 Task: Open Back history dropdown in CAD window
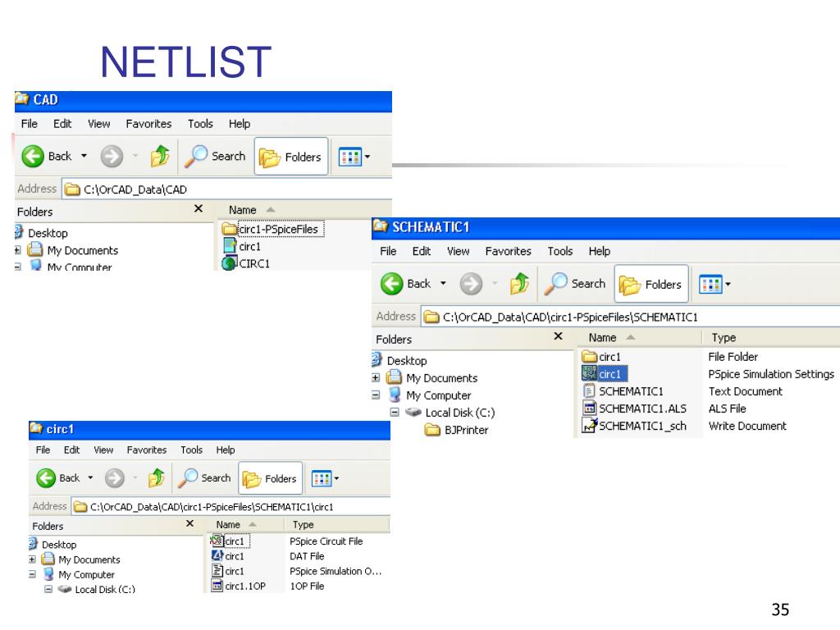click(x=84, y=156)
